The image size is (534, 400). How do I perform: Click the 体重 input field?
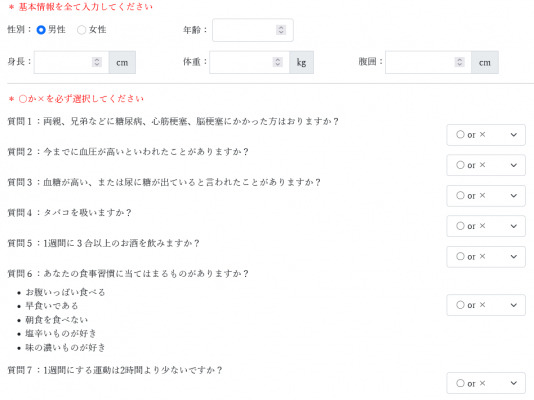[x=250, y=62]
